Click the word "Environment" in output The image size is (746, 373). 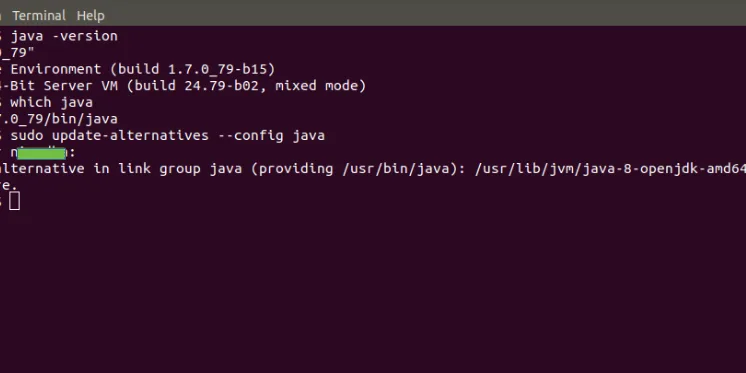(x=56, y=69)
